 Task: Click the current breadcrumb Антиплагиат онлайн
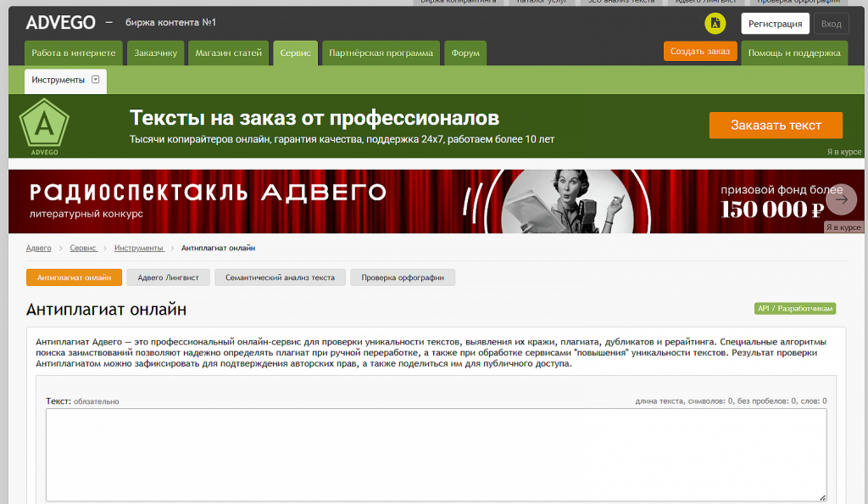pyautogui.click(x=218, y=248)
